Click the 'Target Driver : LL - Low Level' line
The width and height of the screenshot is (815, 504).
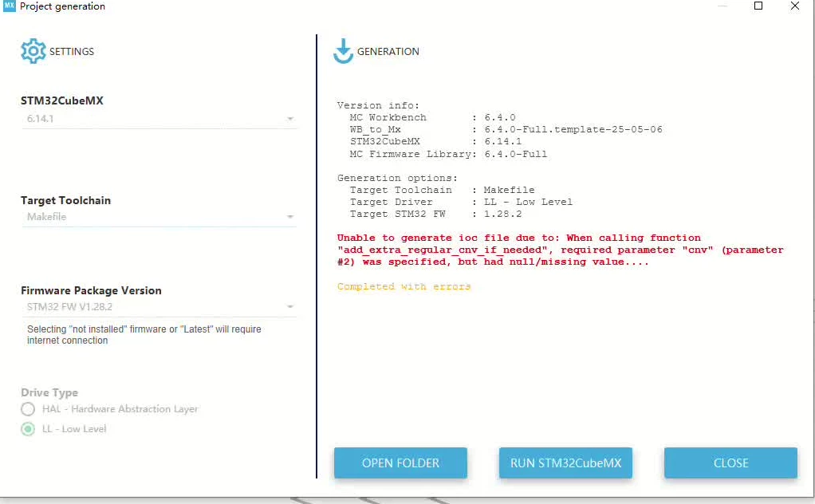(460, 202)
